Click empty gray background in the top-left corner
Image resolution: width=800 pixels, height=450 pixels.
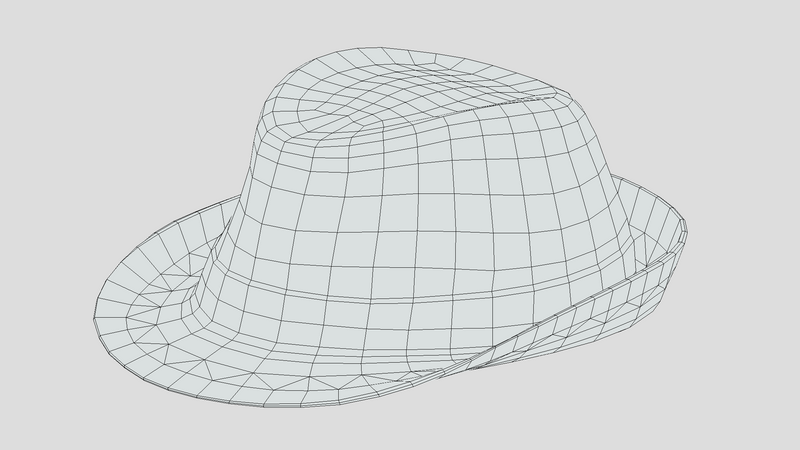pyautogui.click(x=50, y=40)
